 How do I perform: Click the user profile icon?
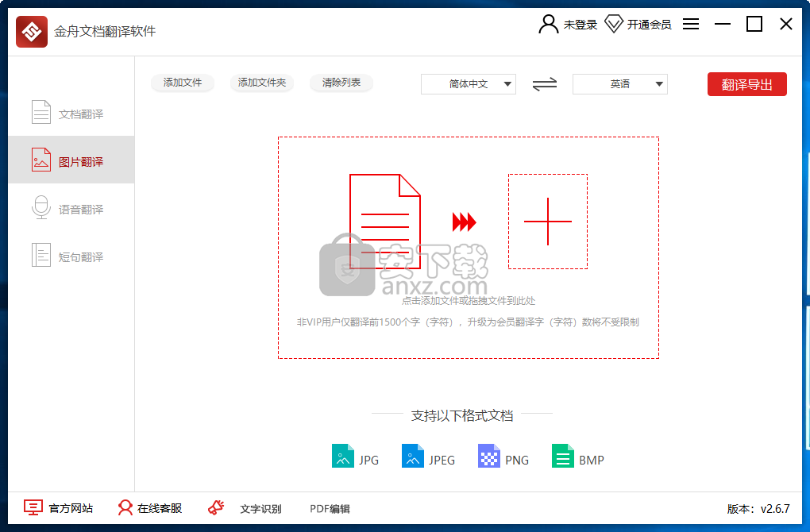click(548, 24)
